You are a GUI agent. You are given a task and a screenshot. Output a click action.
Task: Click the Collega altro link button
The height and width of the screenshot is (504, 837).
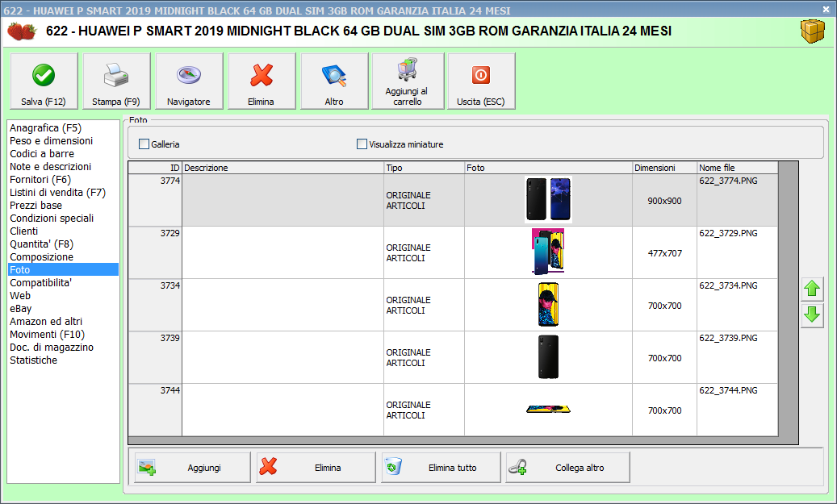568,468
